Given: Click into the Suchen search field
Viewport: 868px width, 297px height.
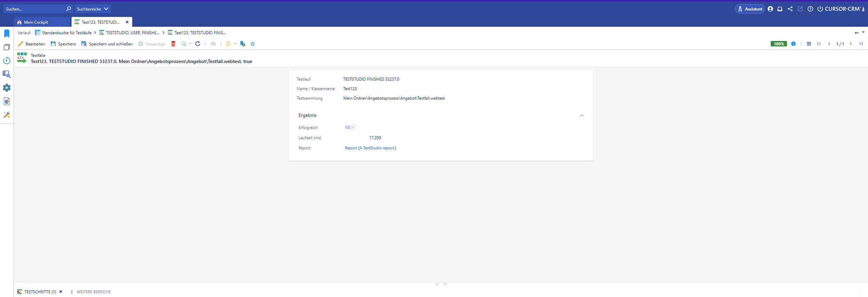Looking at the screenshot, I should [x=34, y=9].
